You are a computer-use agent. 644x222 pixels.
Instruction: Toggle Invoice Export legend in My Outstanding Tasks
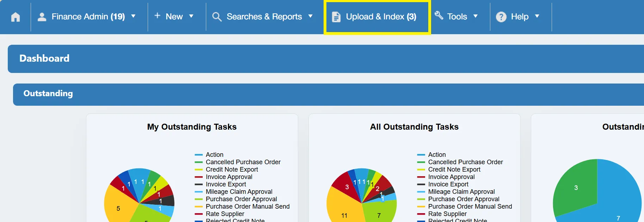point(220,184)
